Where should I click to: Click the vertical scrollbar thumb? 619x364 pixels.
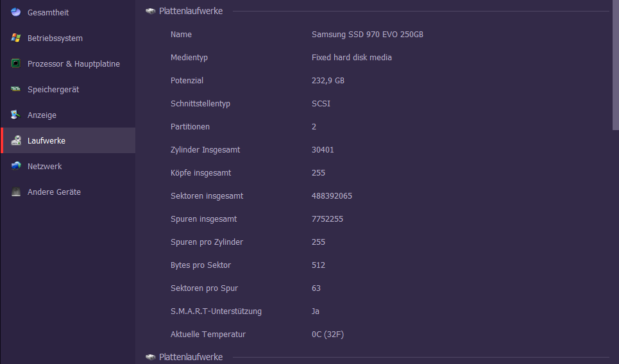[x=615, y=65]
